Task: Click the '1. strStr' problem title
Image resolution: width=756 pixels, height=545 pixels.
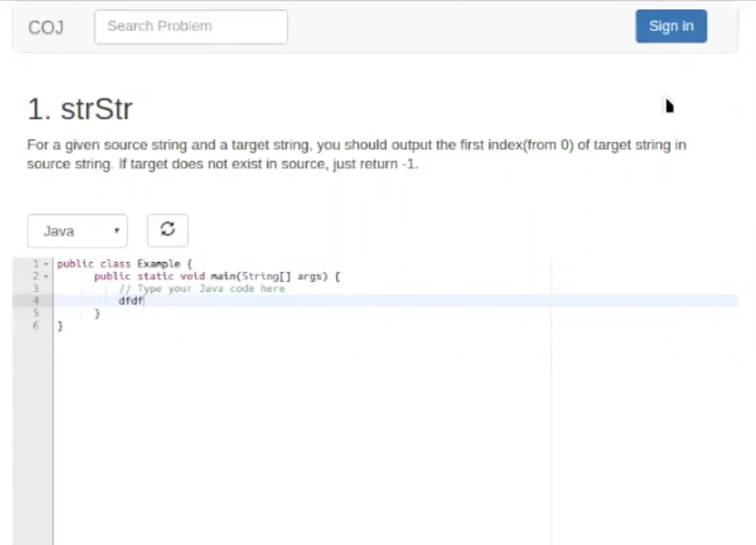Action: click(80, 109)
